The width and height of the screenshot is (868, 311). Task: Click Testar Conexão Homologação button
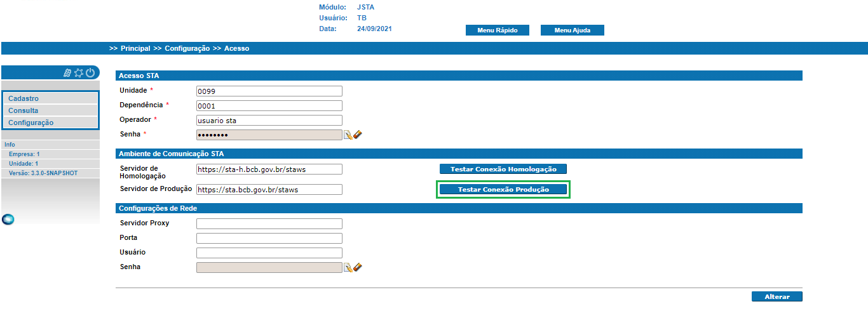point(503,169)
